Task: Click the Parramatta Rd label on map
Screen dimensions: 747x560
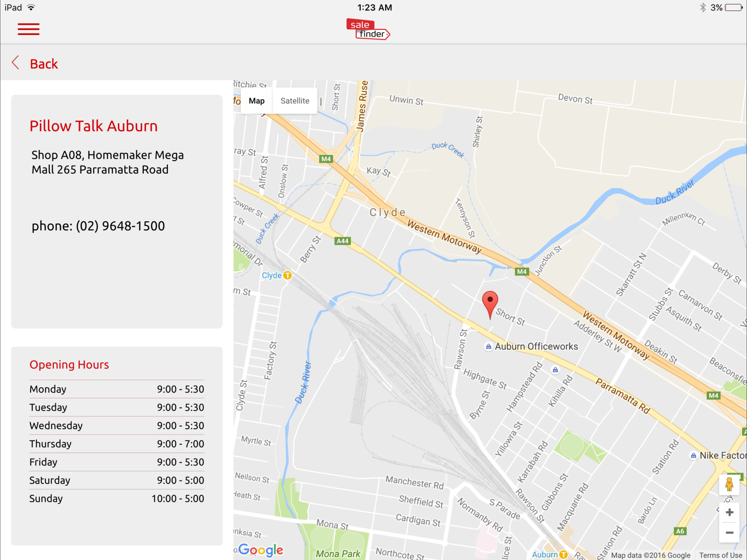Action: [623, 396]
